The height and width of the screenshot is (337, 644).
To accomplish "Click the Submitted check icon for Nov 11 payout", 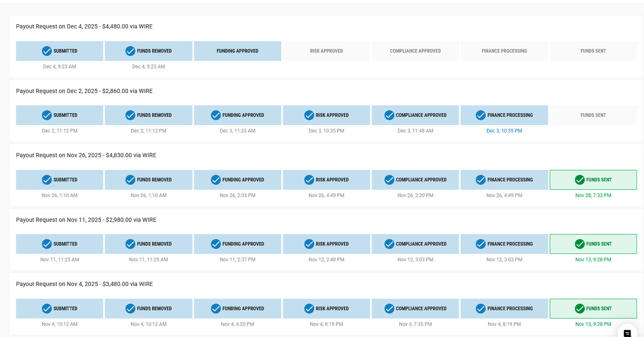I will click(x=47, y=244).
